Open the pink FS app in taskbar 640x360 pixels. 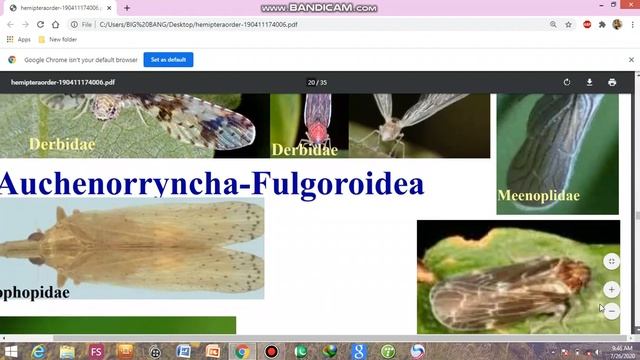click(x=96, y=351)
